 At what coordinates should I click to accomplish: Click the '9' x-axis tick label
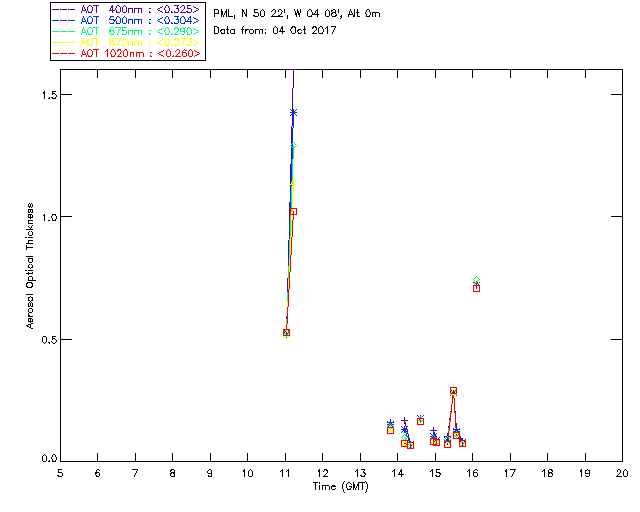pos(210,474)
